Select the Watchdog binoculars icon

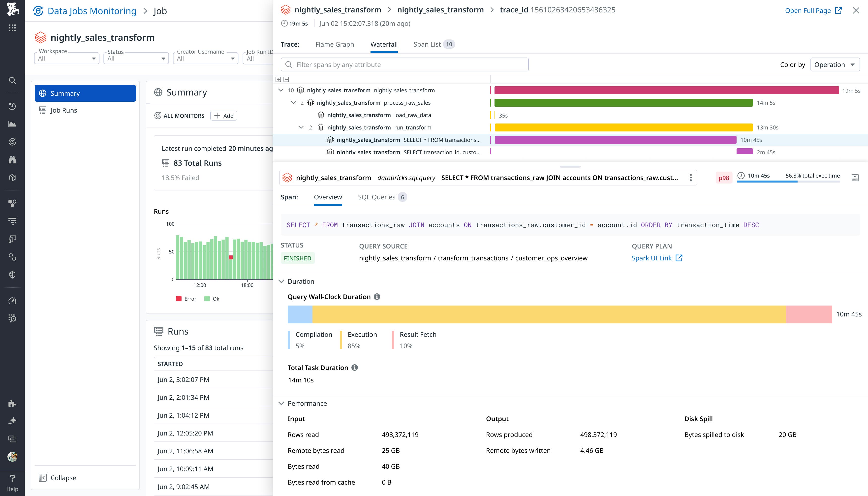pos(12,160)
